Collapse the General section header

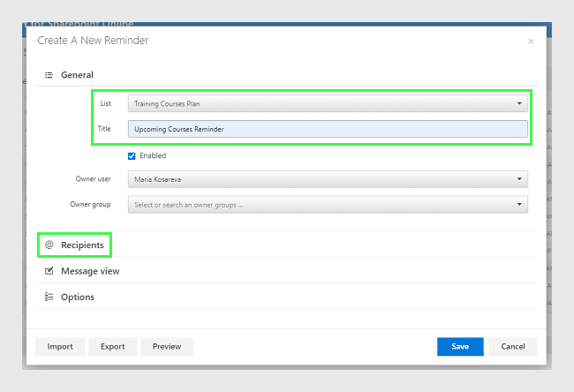click(286, 75)
